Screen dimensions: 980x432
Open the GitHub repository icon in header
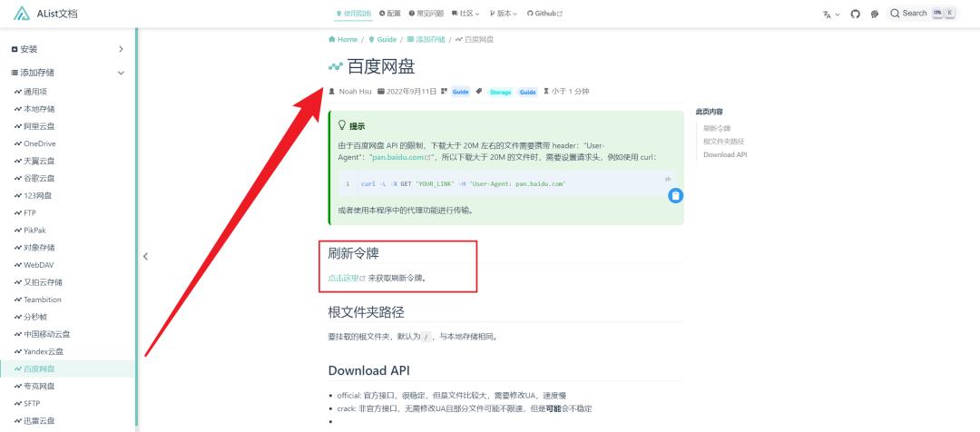pyautogui.click(x=856, y=14)
